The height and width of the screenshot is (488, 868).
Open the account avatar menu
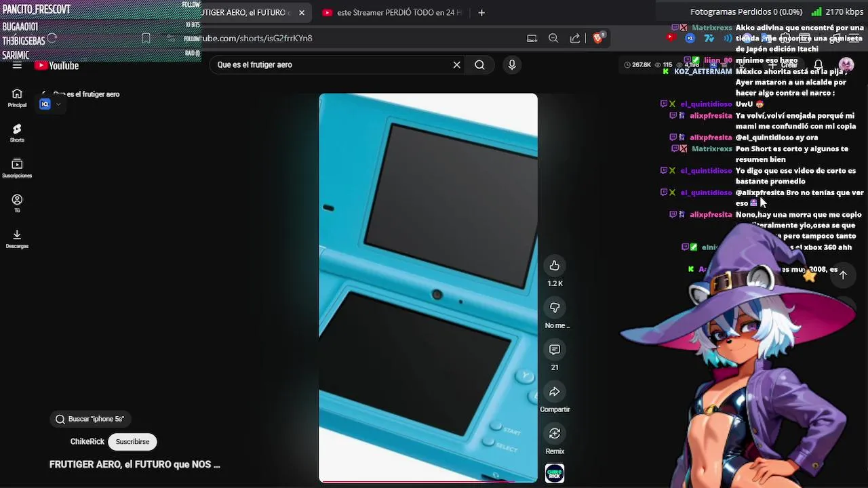[x=846, y=65]
